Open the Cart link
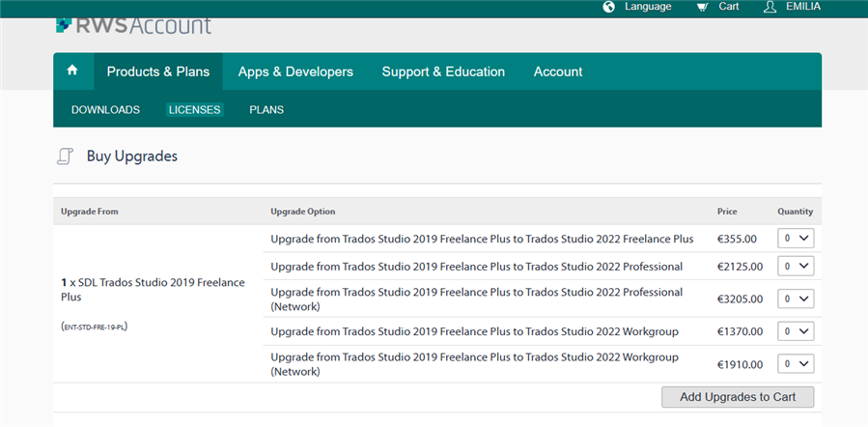This screenshot has width=868, height=427. click(x=729, y=7)
